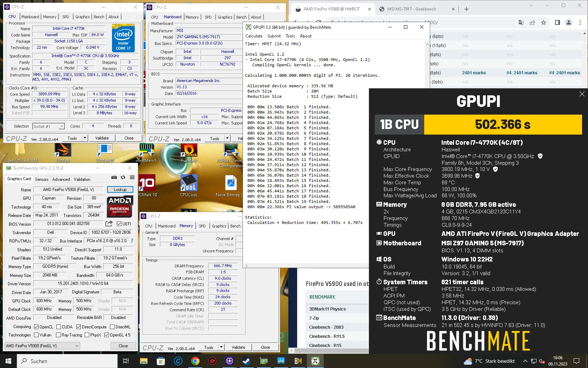Click Validate in the CPU-Z Memory window

click(x=238, y=347)
